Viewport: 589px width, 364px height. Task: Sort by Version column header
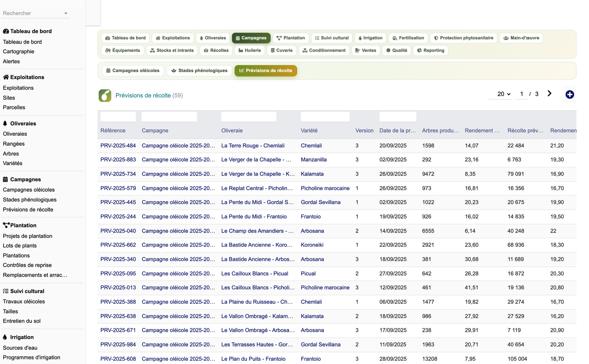(x=364, y=131)
